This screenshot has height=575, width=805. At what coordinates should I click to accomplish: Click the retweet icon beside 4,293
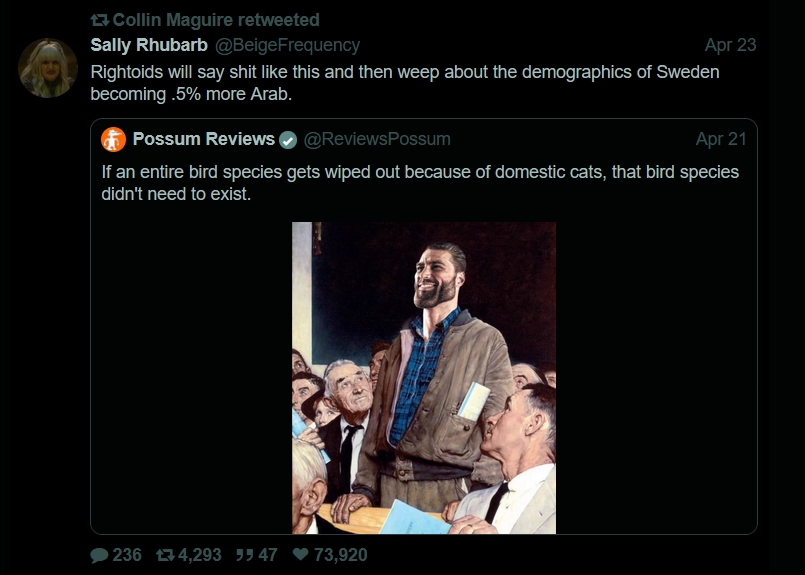pyautogui.click(x=164, y=554)
